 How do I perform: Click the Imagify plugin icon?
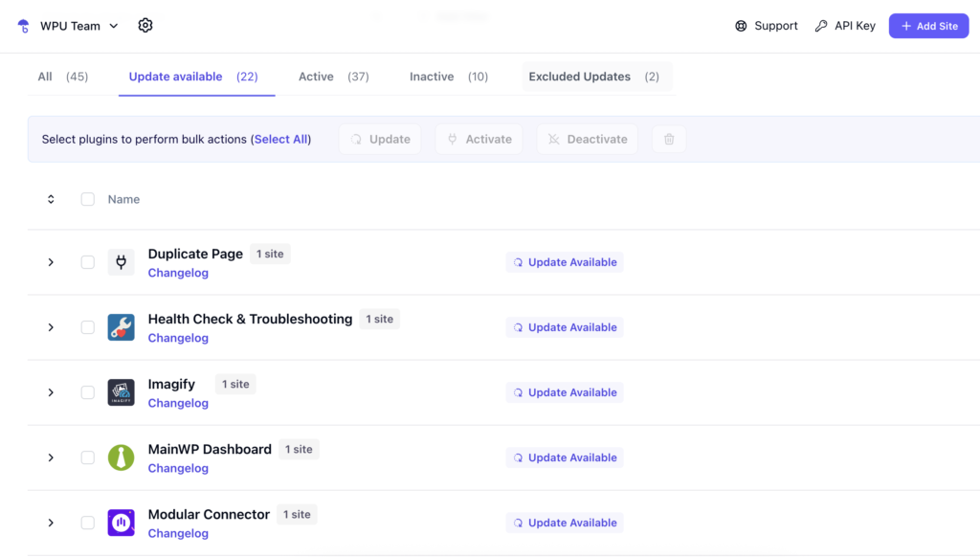[x=122, y=392]
